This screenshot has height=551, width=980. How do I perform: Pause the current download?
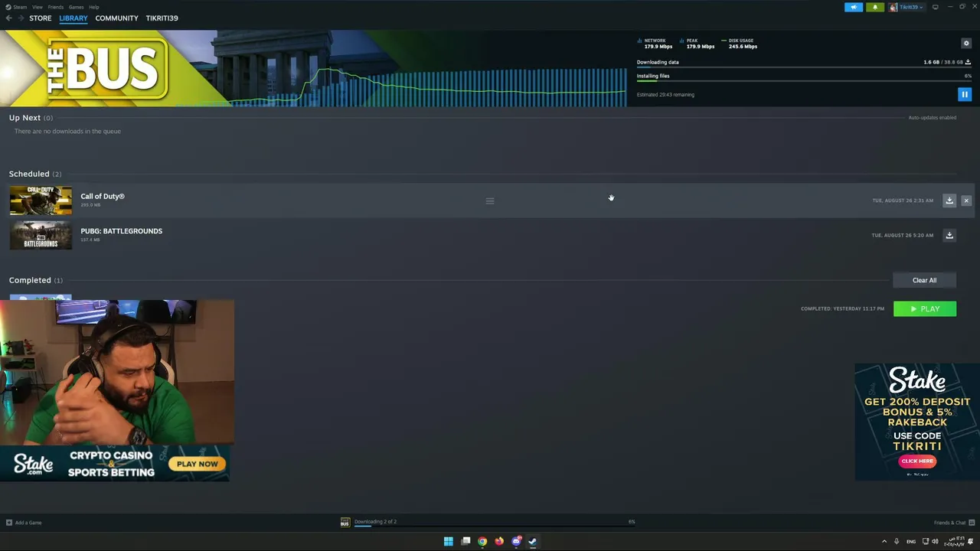tap(965, 94)
